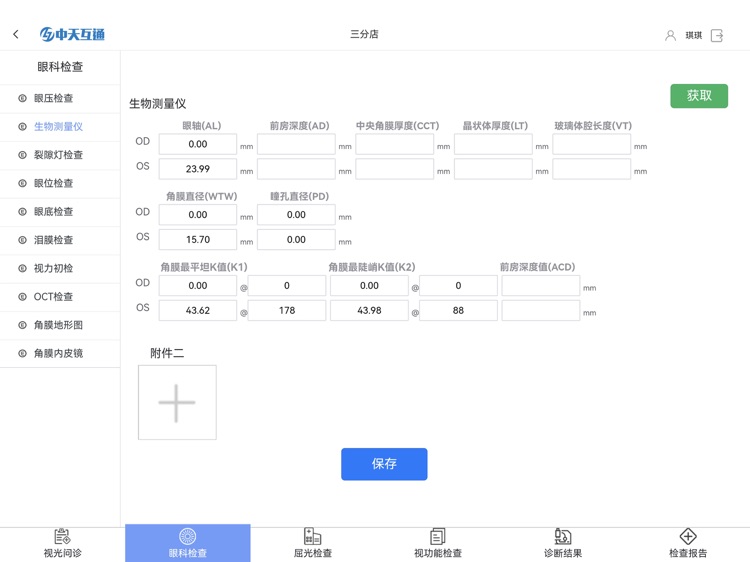
Task: Open the 视光问诊 bottom tab
Action: pos(63,544)
